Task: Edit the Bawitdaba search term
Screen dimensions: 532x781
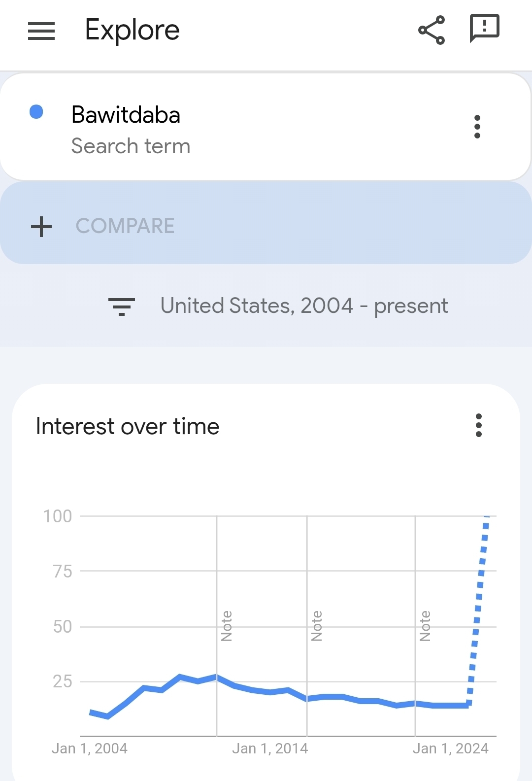Action: 126,115
